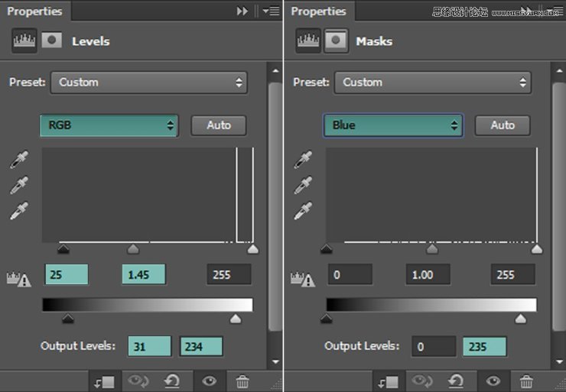Screen dimensions: 566x392
Task: Click the black point eyedropper in left panel
Action: (18, 160)
